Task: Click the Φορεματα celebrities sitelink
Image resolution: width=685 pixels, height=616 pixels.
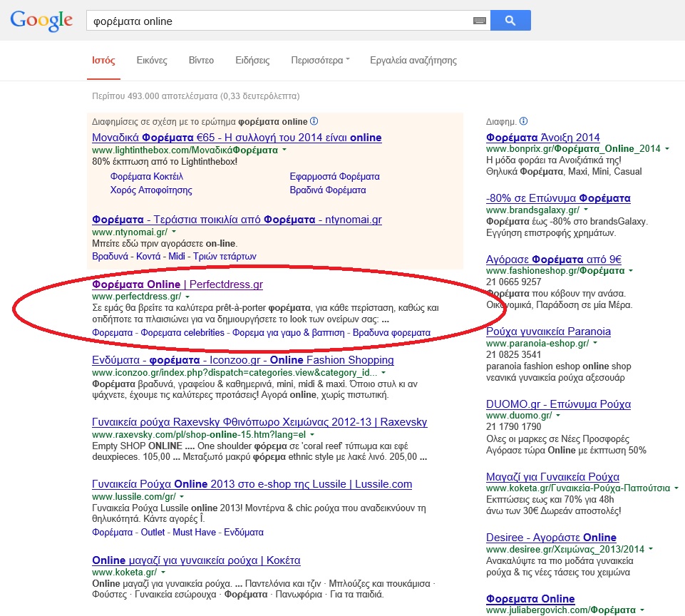Action: (x=182, y=332)
